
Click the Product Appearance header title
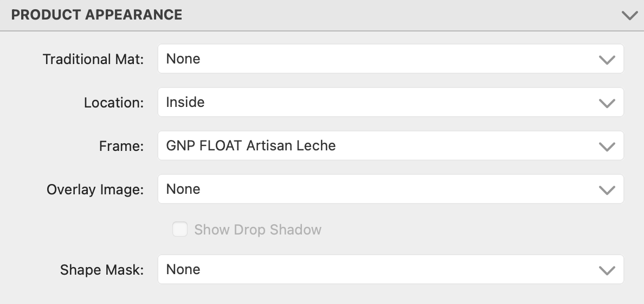96,15
